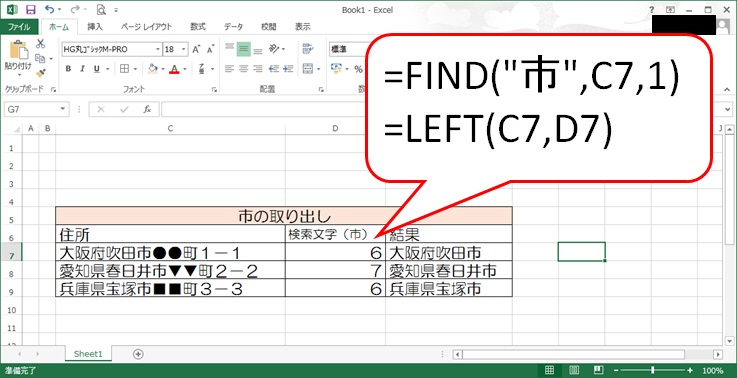Viewport: 737px width, 378px height.
Task: Click the zoom slider handle
Action: click(x=653, y=370)
